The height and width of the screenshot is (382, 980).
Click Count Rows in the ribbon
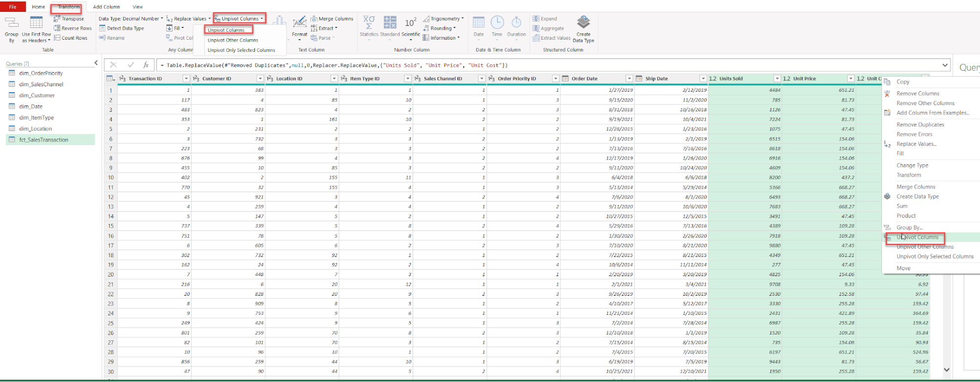pos(71,38)
